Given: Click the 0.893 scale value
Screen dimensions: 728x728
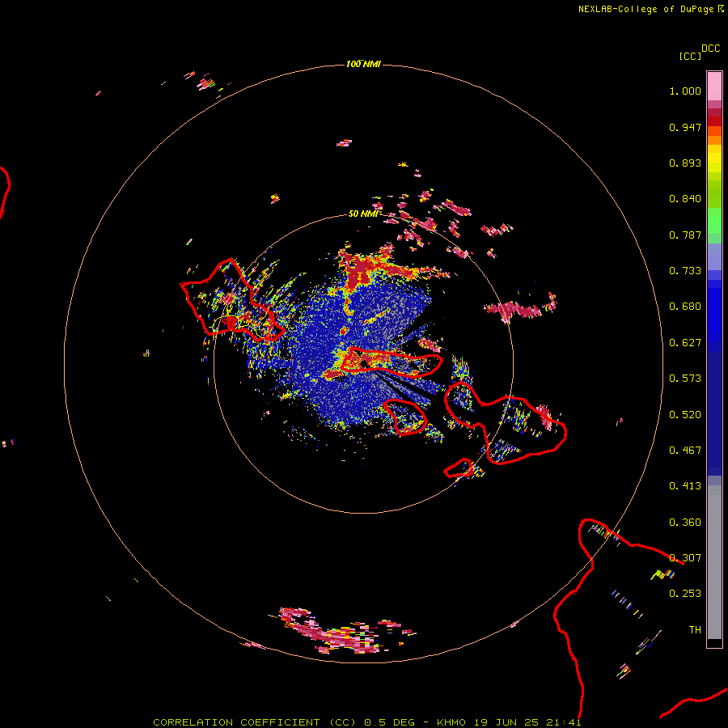Looking at the screenshot, I should click(685, 163).
